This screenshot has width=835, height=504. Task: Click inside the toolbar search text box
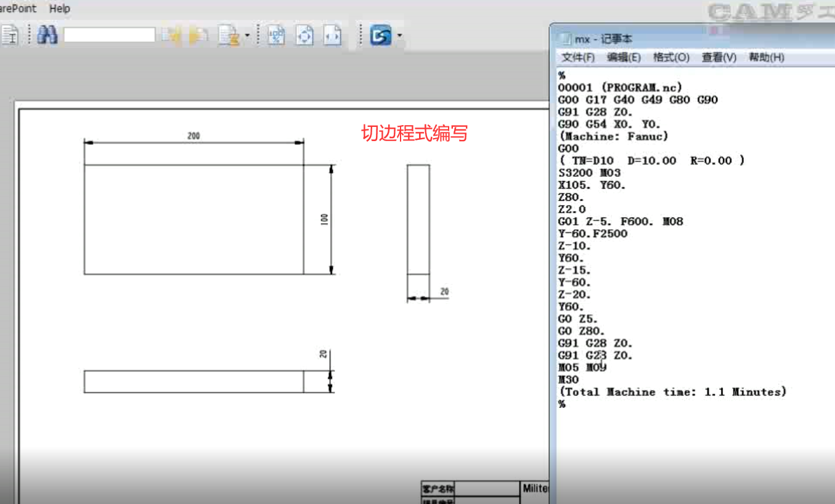point(109,35)
